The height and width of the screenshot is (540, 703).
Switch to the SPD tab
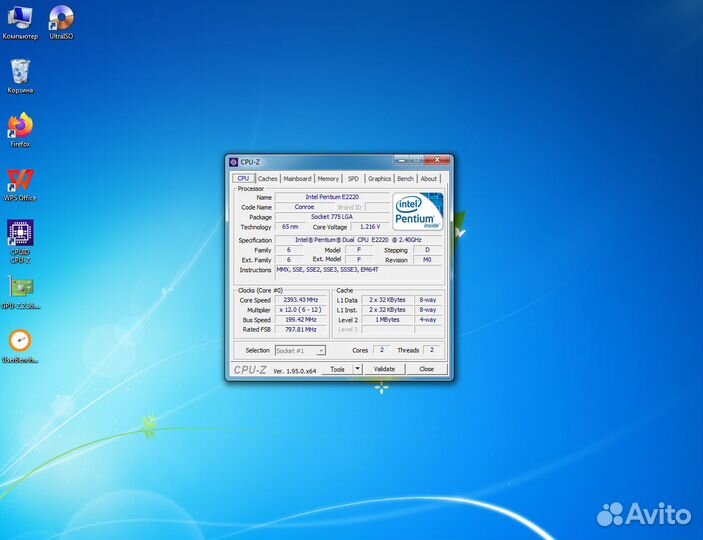353,179
